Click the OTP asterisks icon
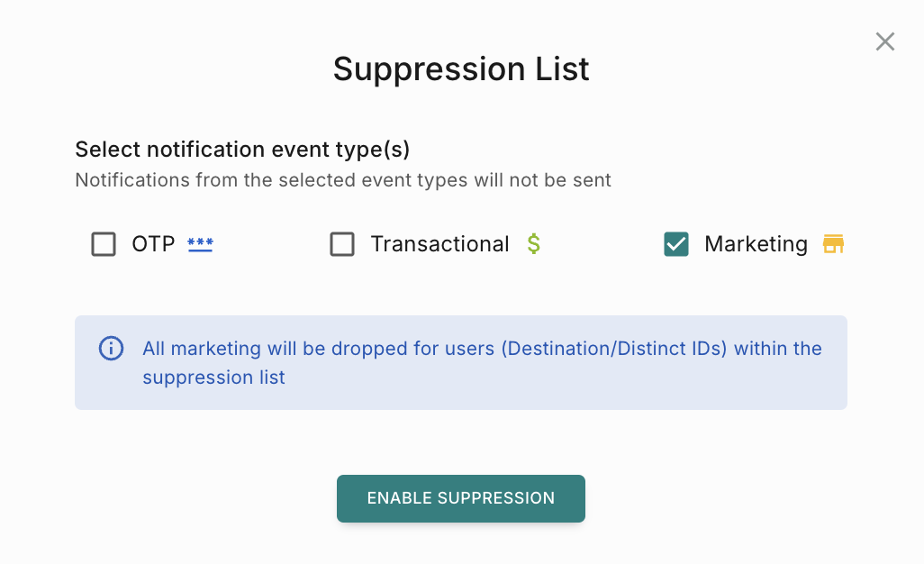This screenshot has width=924, height=564. pyautogui.click(x=200, y=244)
